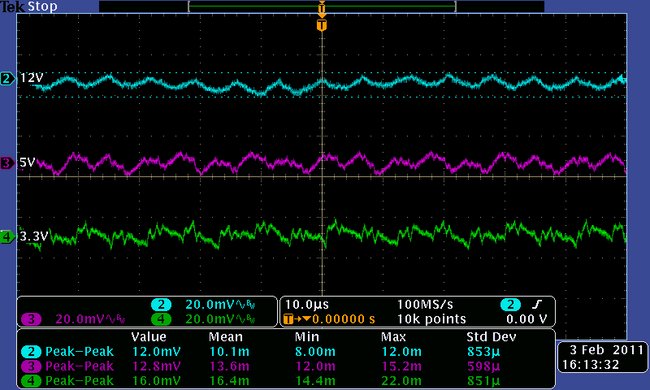This screenshot has width=650, height=390.
Task: Select channel 4 Peak-Peak measurement row
Action: pos(286,381)
